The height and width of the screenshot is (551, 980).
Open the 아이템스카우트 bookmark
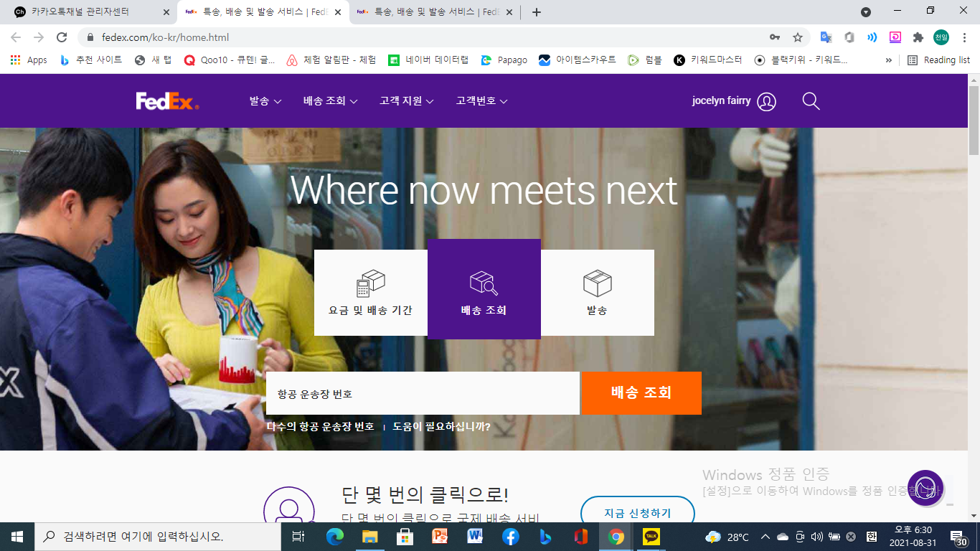point(578,60)
